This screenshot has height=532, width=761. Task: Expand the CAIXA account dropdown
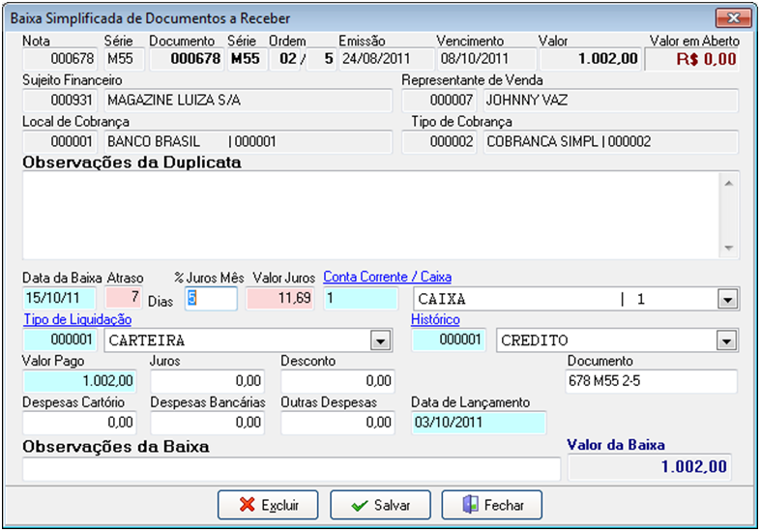[727, 299]
